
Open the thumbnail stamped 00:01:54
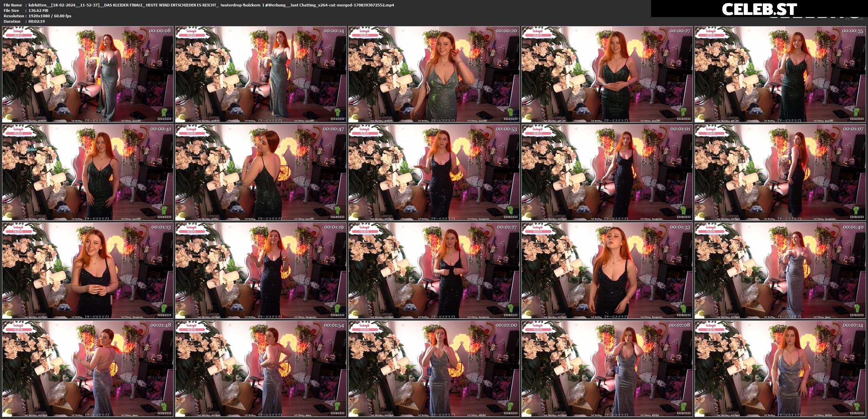coord(261,369)
